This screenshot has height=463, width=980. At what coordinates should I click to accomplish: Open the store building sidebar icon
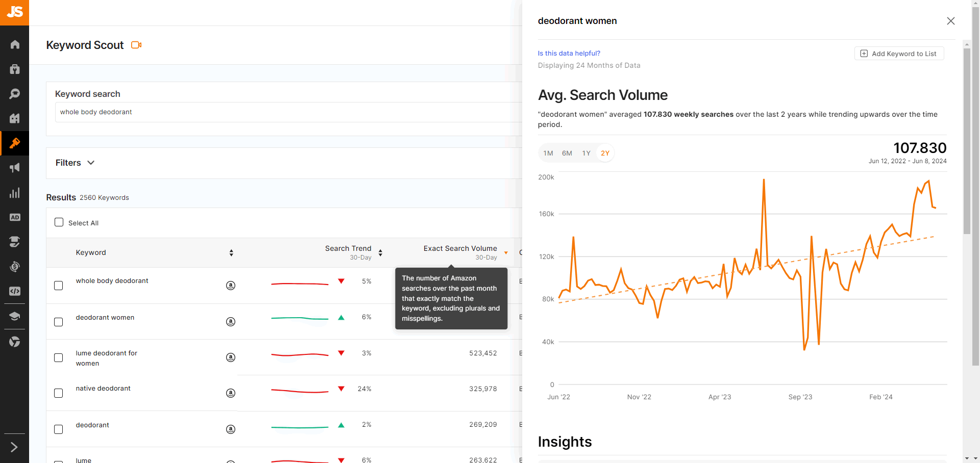click(x=14, y=118)
